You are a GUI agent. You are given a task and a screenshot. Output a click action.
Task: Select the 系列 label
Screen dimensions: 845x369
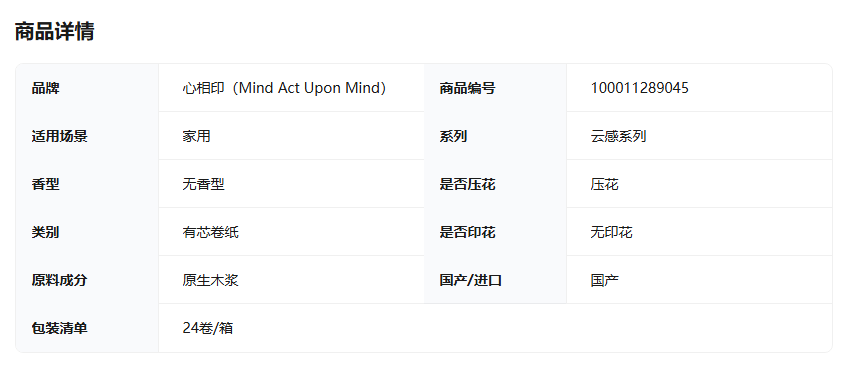(453, 136)
